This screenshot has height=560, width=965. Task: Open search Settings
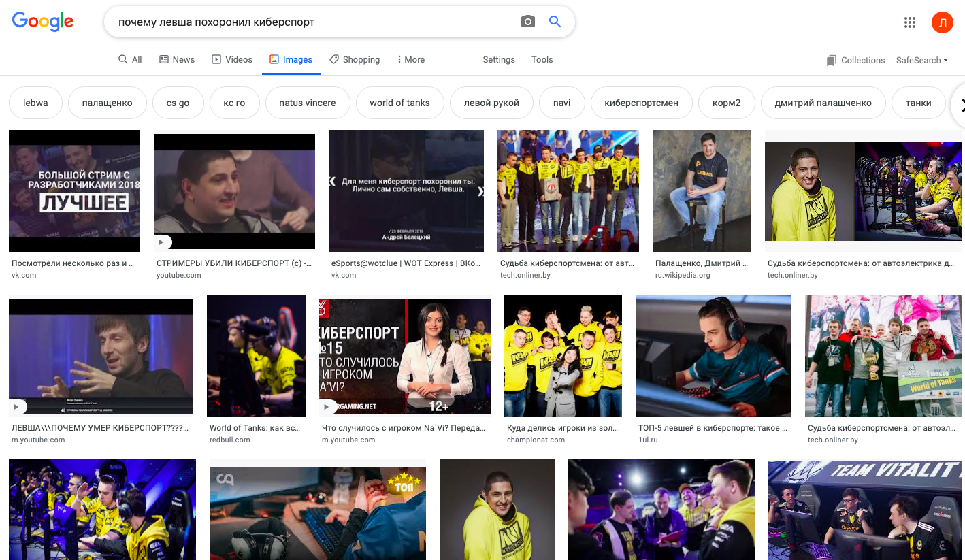[x=499, y=59]
